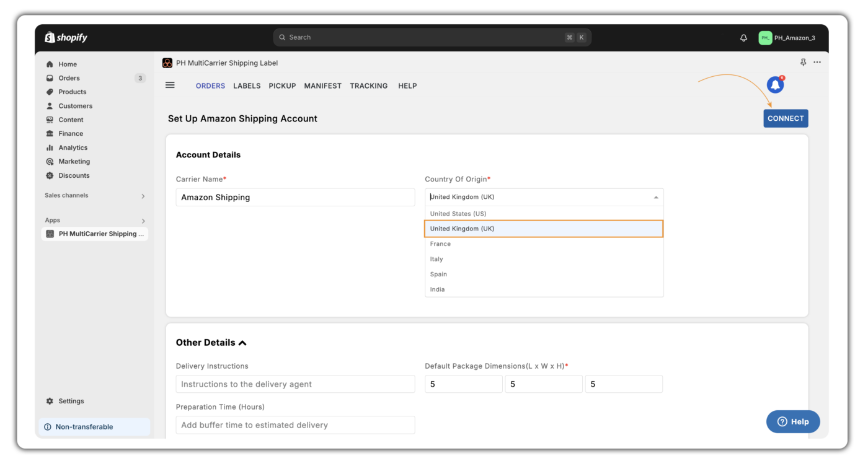Open the hamburger menu icon
Screen dimensions: 868x461
point(170,85)
